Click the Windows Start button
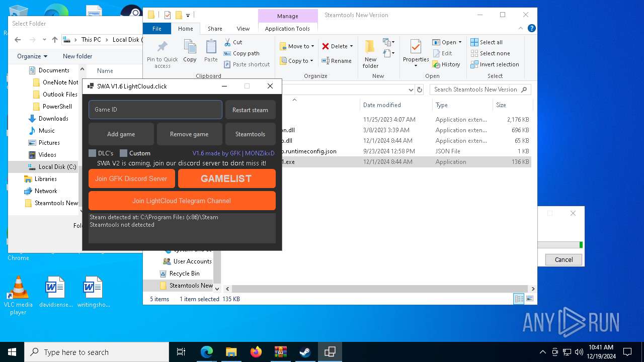Screen dimensions: 644x362 [12, 352]
